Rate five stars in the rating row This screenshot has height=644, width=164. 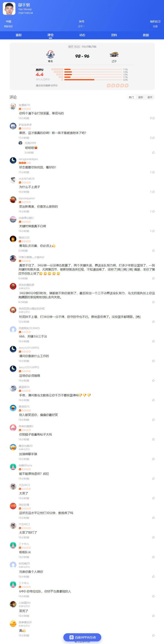coord(127,86)
